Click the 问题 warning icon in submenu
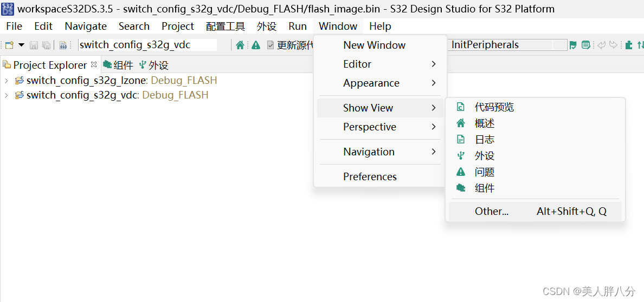The height and width of the screenshot is (302, 644). tap(461, 172)
